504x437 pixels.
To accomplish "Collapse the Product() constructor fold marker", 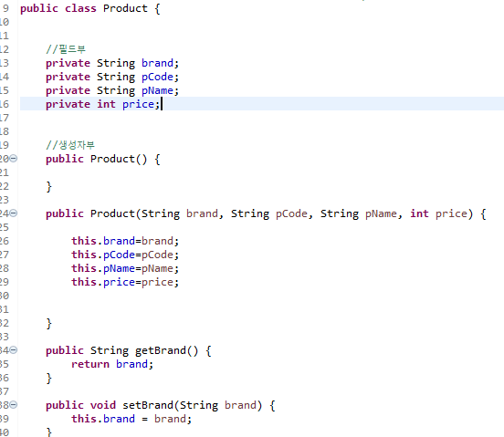I will point(14,159).
